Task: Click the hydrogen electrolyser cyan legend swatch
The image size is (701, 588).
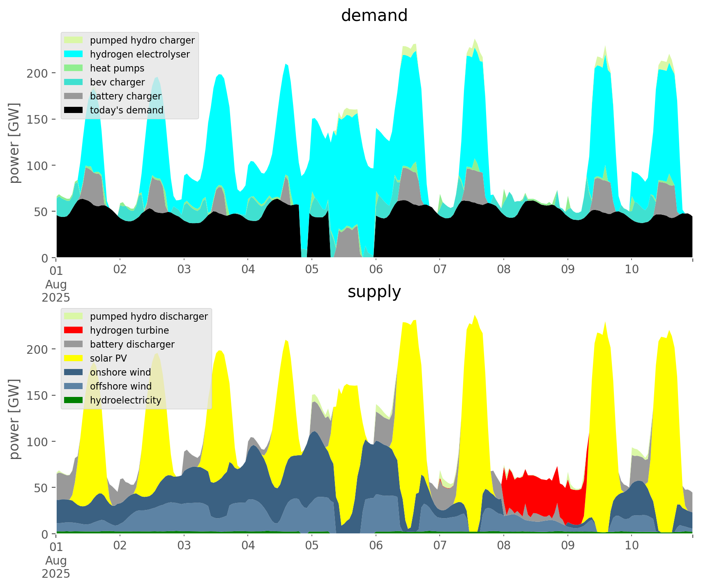Action: [x=74, y=54]
